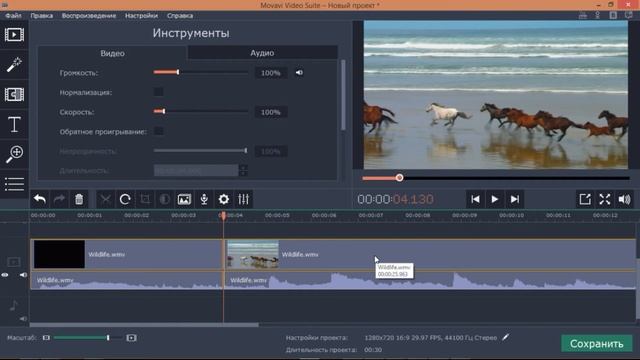Screen dimensions: 640x360
Task: Select the Crop tool
Action: coord(145,199)
